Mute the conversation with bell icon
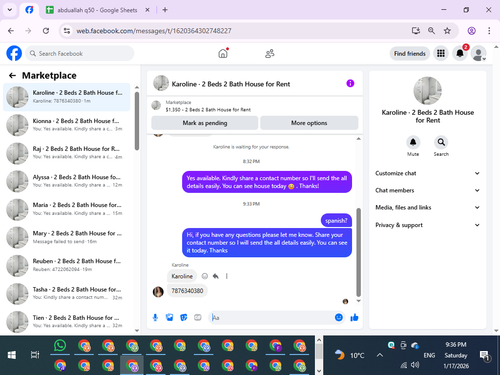Viewport: 500px width, 375px height. tap(413, 142)
